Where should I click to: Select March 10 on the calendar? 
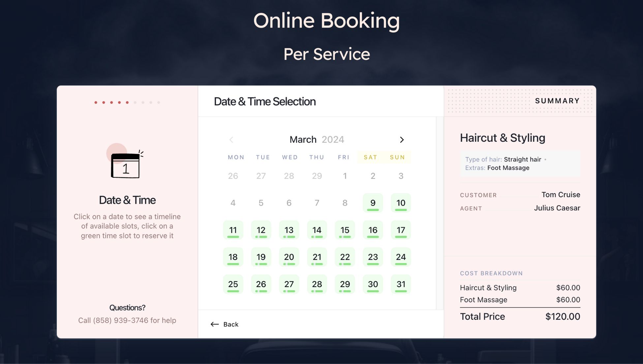coord(401,203)
